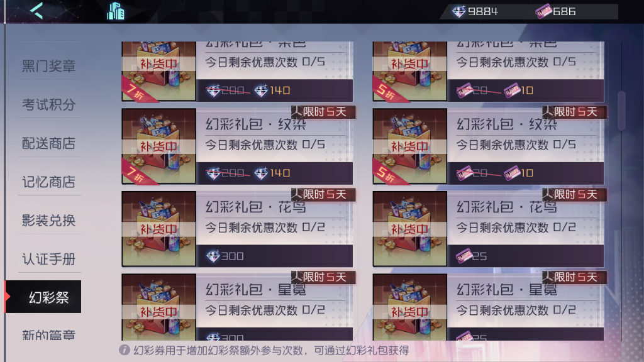Image resolution: width=644 pixels, height=362 pixels.
Task: Tap the diamond-priced 幻彩礼包·星冕 pack thumbnail
Action: (159, 307)
